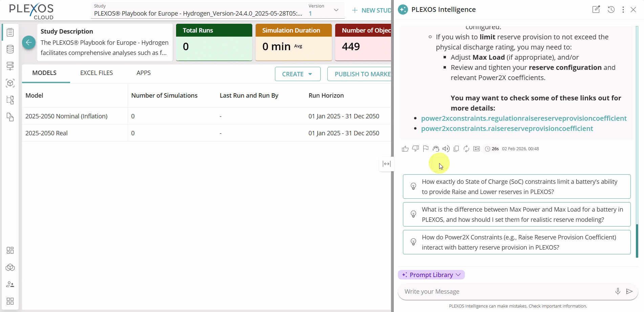Open the database panel in the left sidebar

10,49
